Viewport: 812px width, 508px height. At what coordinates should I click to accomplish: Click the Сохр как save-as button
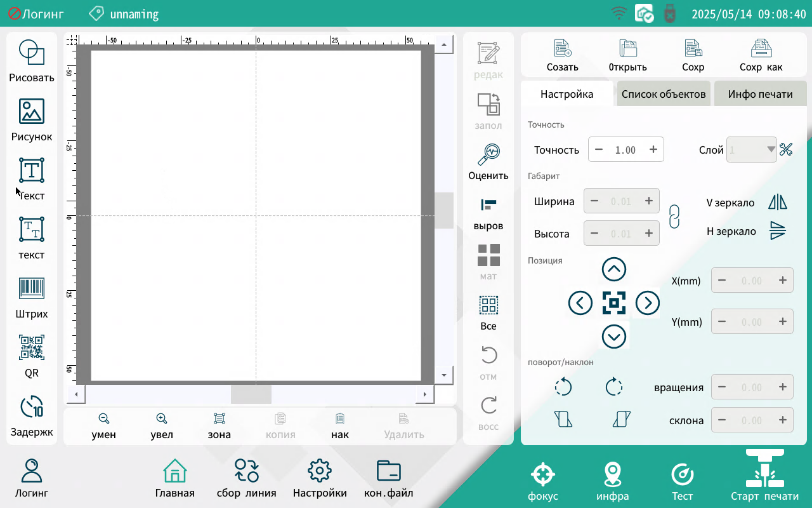click(x=761, y=55)
